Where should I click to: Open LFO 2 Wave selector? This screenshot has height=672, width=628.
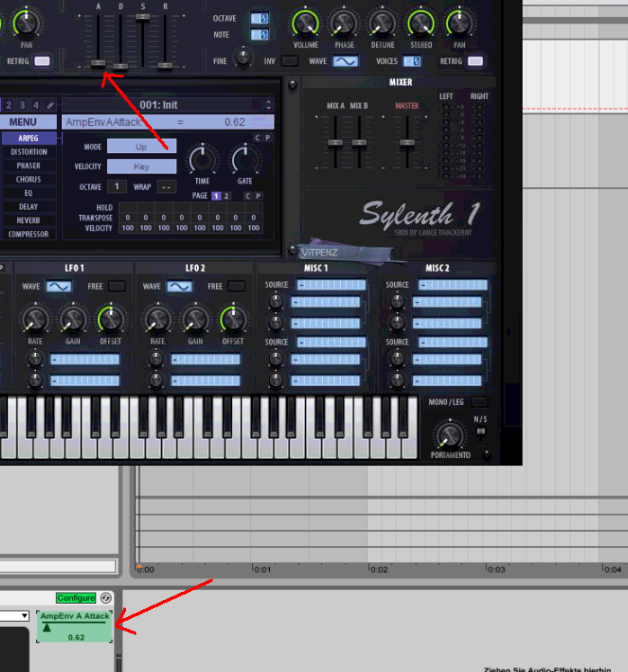[x=179, y=286]
